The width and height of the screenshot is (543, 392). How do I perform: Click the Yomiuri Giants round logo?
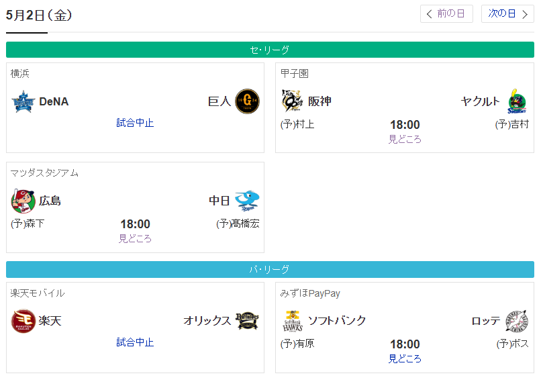pos(247,101)
